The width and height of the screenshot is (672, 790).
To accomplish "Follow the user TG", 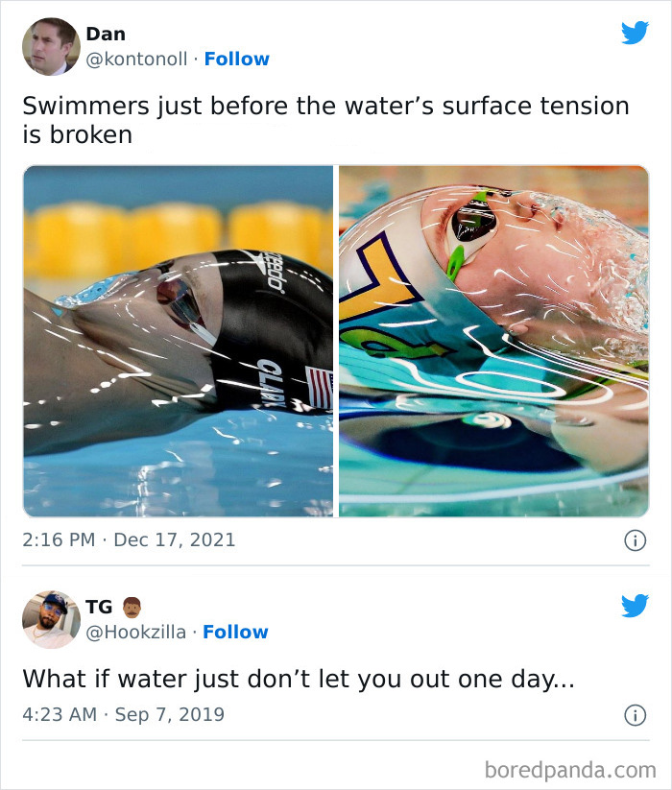I will pos(236,632).
